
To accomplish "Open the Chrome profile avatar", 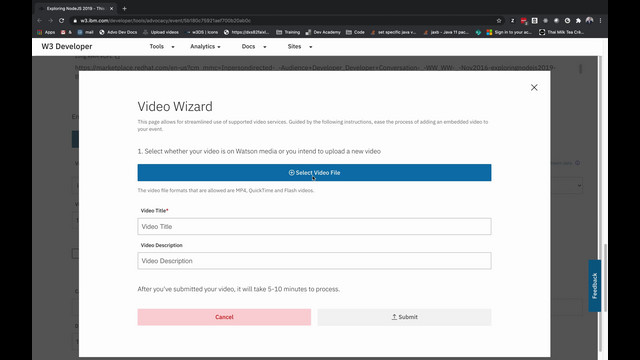I will (589, 20).
